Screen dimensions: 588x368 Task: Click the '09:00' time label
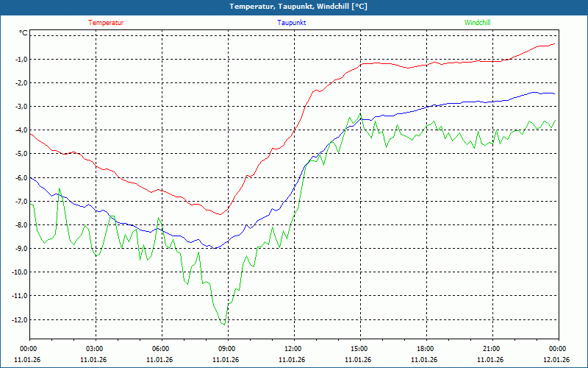(228, 349)
